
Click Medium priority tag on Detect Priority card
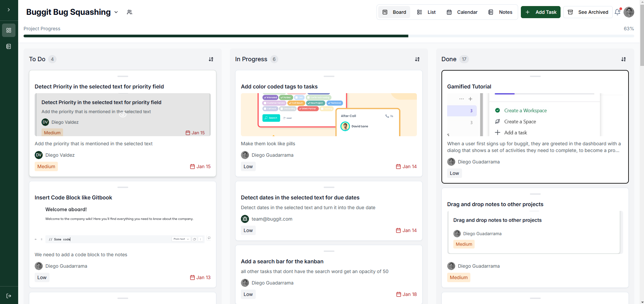(46, 166)
